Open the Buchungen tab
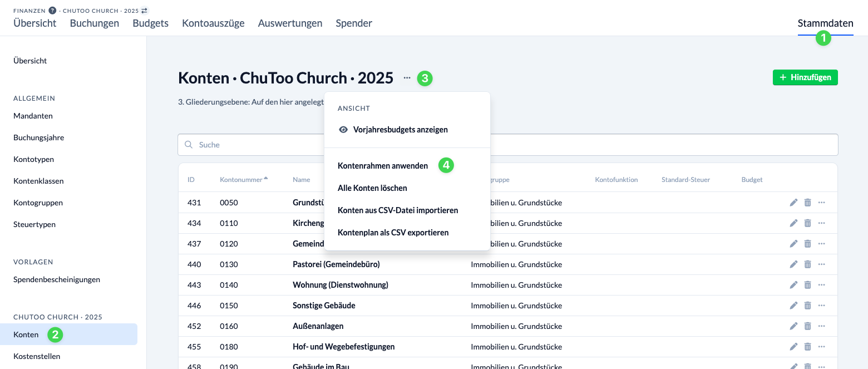Screen dimensions: 868x369 click(95, 23)
